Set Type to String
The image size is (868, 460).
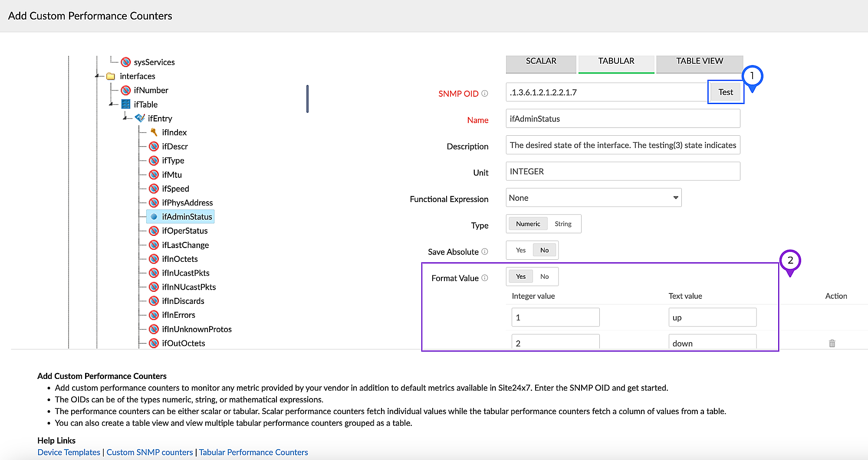point(563,224)
